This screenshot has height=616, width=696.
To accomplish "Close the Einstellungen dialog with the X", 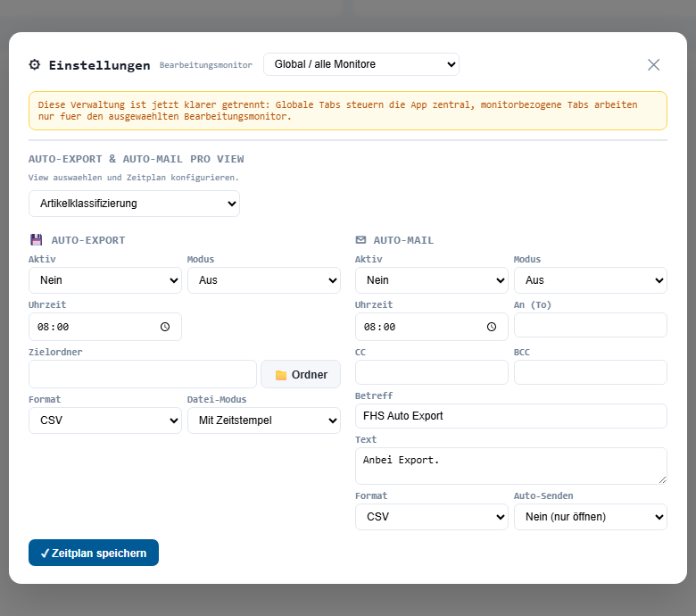I will [x=653, y=64].
